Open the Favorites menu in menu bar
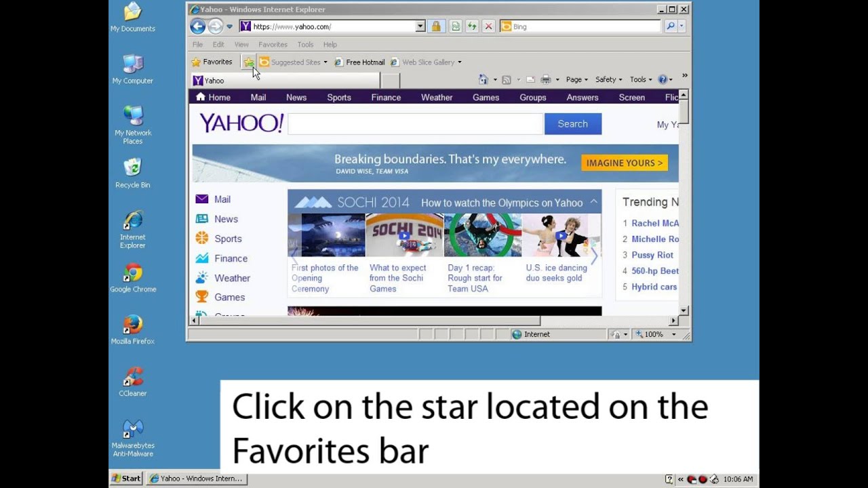Viewport: 868px width, 488px height. [x=273, y=45]
